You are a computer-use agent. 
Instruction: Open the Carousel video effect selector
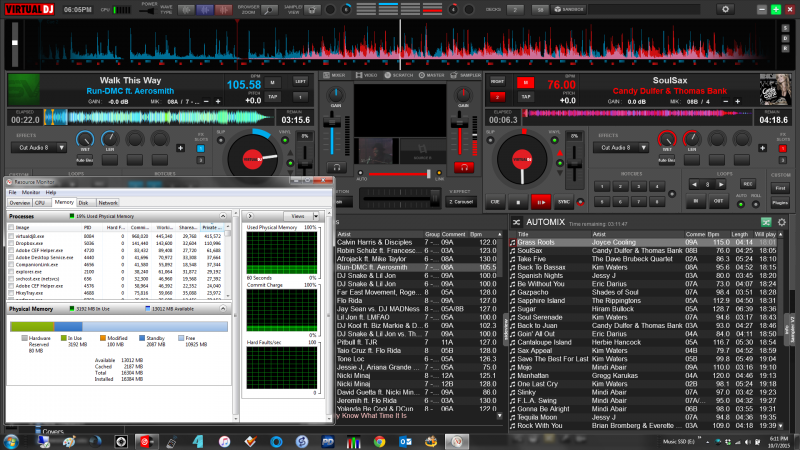[461, 202]
